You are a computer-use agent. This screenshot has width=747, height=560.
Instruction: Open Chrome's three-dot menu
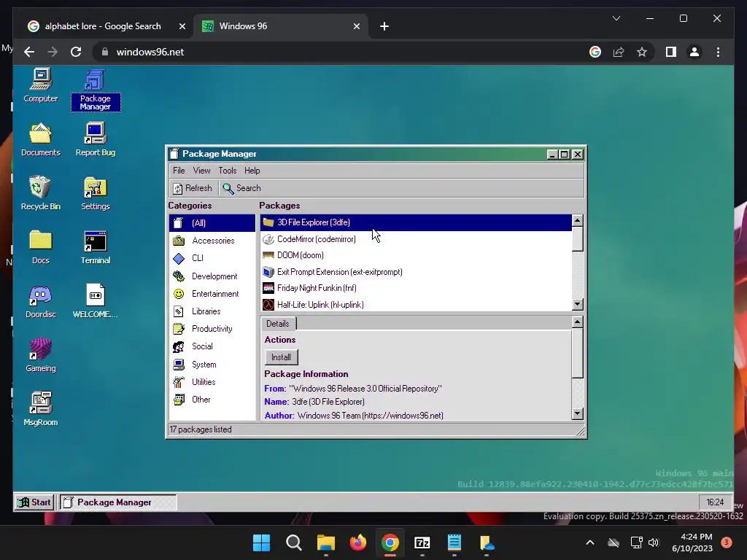(x=718, y=52)
